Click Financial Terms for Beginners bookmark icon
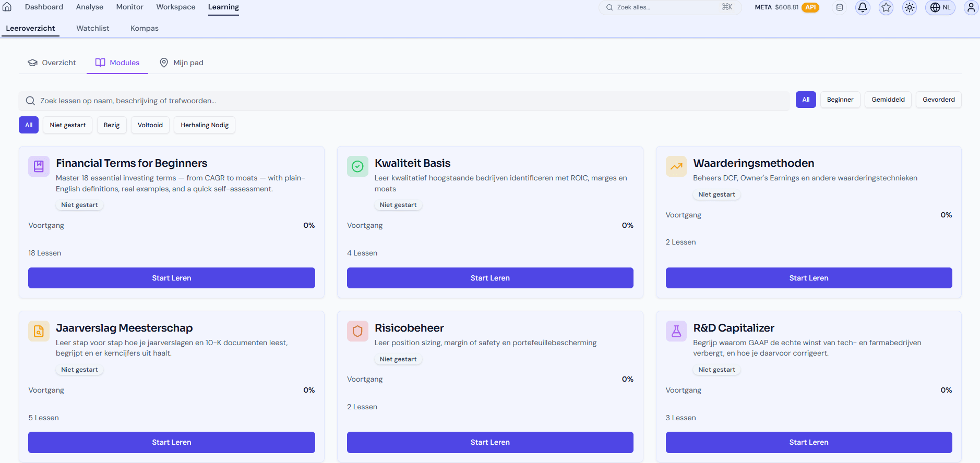 click(x=39, y=166)
